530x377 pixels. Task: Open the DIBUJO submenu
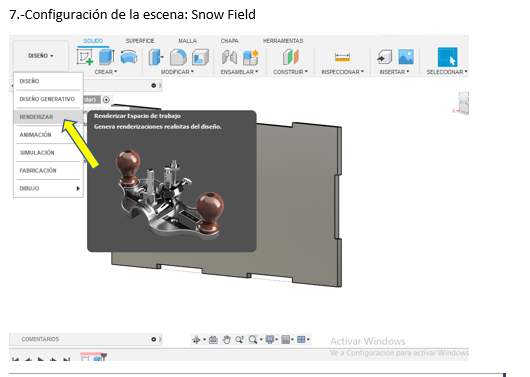pos(48,189)
